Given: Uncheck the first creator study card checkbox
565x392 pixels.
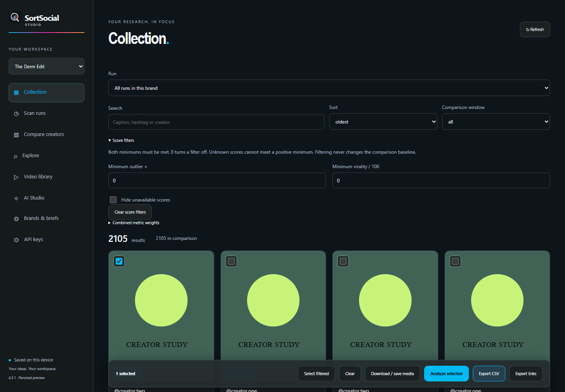Looking at the screenshot, I should 119,261.
